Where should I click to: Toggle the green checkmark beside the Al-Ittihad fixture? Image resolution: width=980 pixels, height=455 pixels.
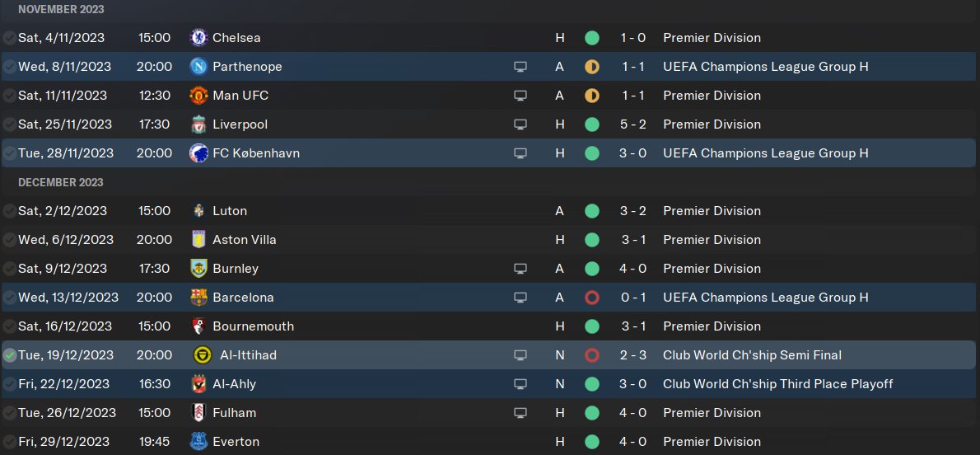(x=9, y=355)
